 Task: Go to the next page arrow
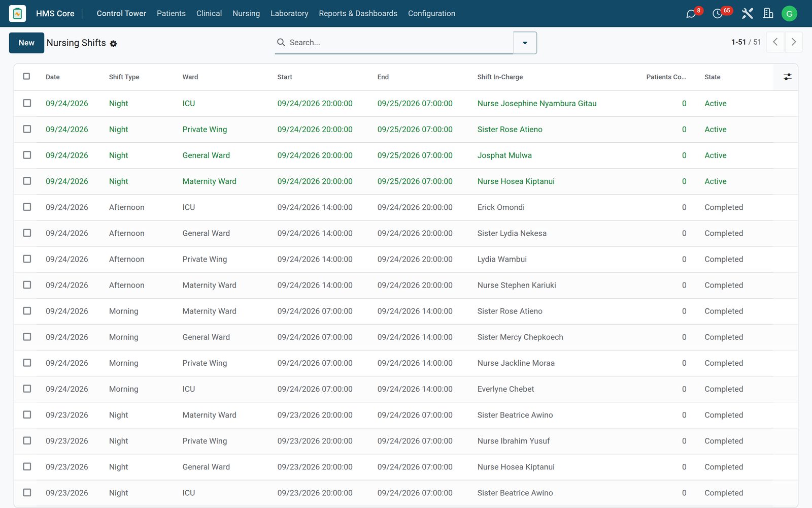coord(794,42)
